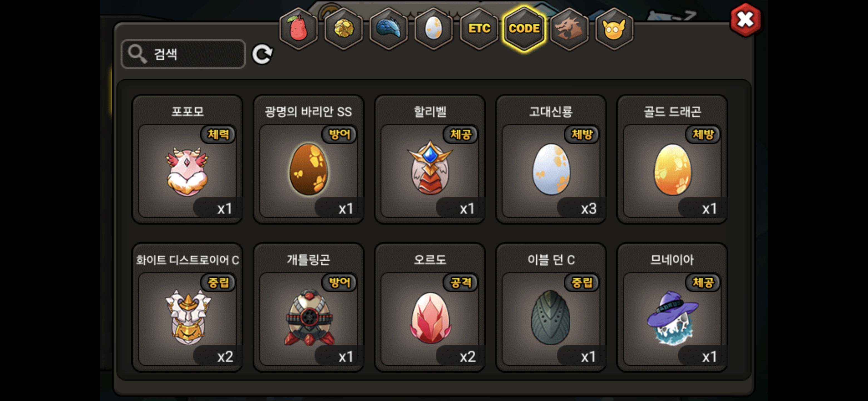The height and width of the screenshot is (401, 868).
Task: Select the CODE tab
Action: pos(524,29)
